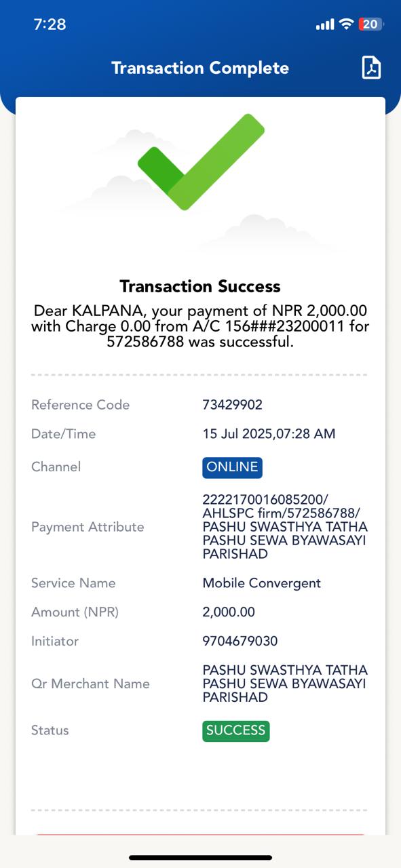The height and width of the screenshot is (868, 401).
Task: Tap the Transaction Complete header title
Action: [200, 68]
